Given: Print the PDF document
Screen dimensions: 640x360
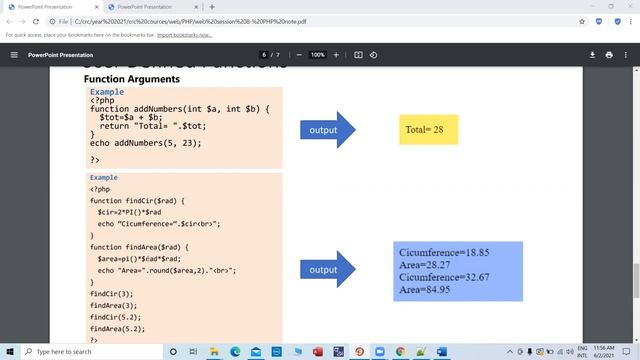Looking at the screenshot, I should point(609,55).
